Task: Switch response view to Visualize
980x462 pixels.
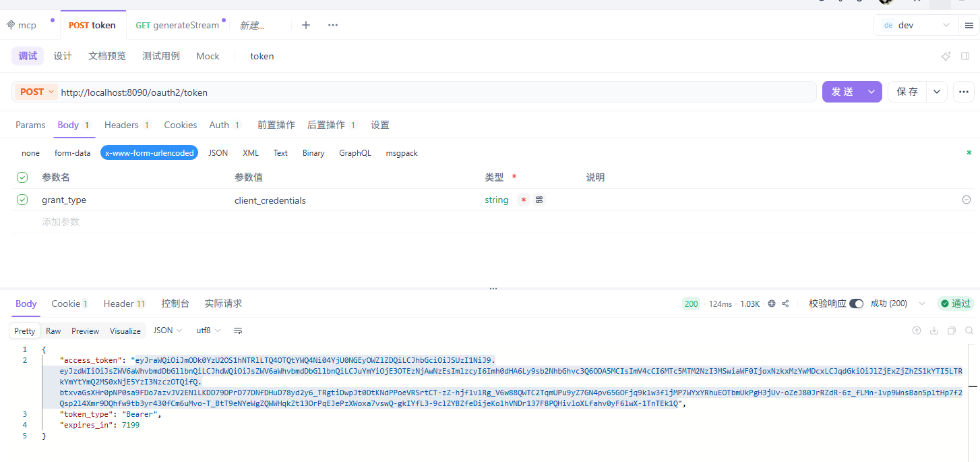Action: [125, 330]
